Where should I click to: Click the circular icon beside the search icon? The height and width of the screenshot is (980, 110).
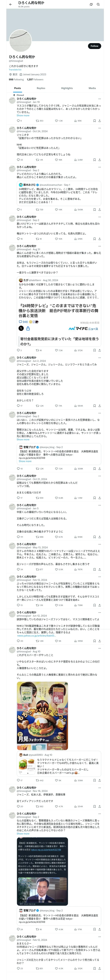91,4
